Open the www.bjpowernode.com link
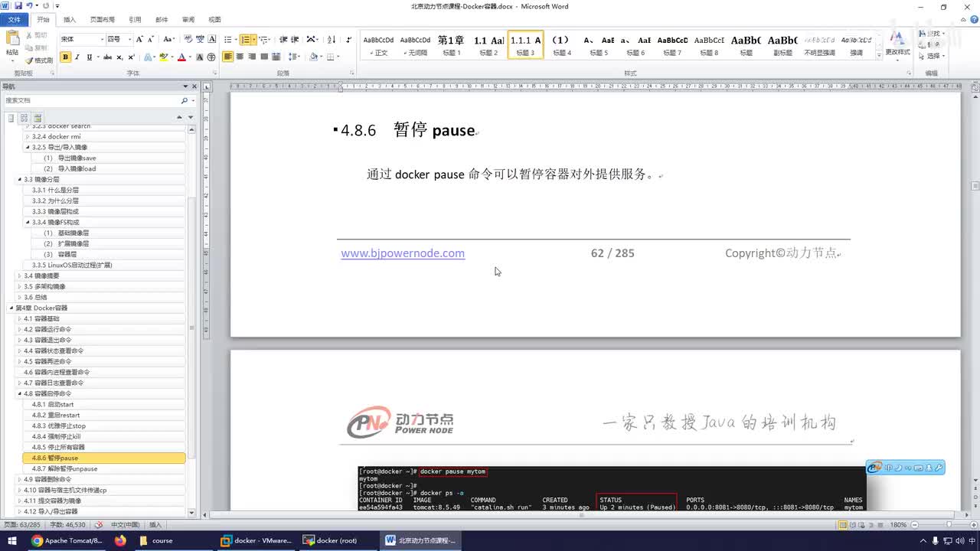The width and height of the screenshot is (980, 551). [403, 253]
